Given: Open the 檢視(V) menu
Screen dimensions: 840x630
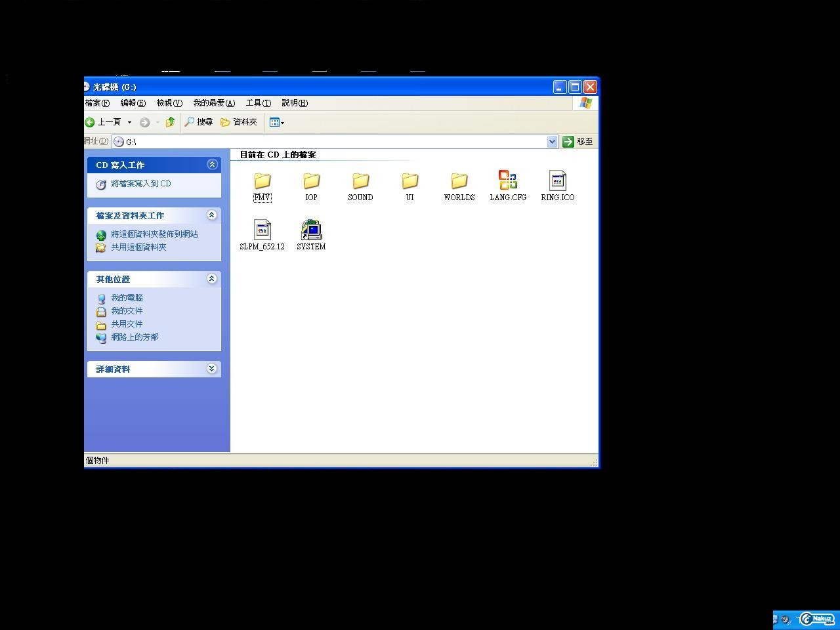Looking at the screenshot, I should point(169,103).
